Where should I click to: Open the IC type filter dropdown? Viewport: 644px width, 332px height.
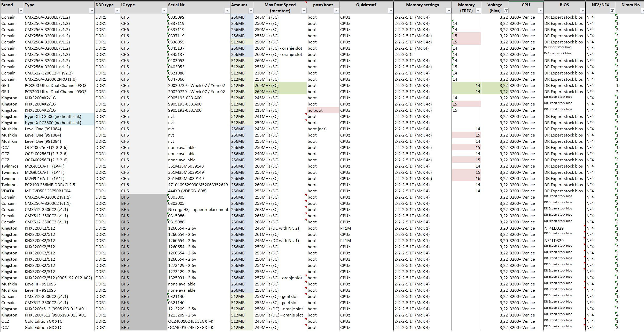coord(164,11)
